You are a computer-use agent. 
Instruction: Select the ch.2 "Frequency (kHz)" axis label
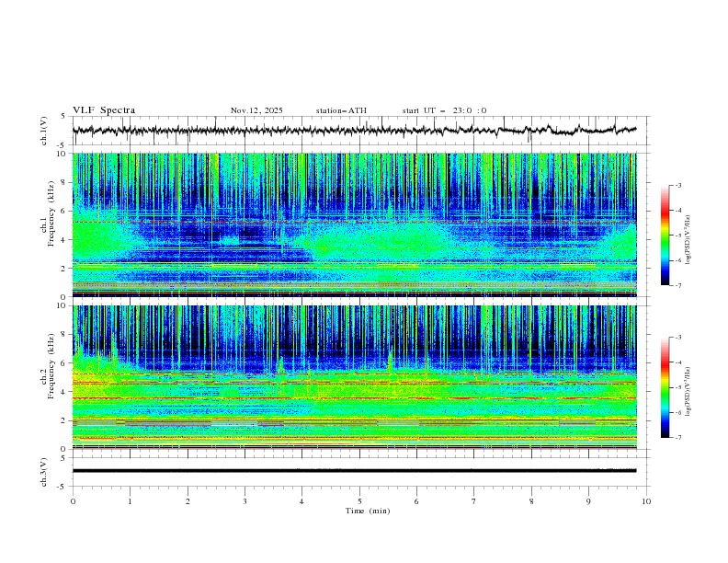tap(51, 365)
